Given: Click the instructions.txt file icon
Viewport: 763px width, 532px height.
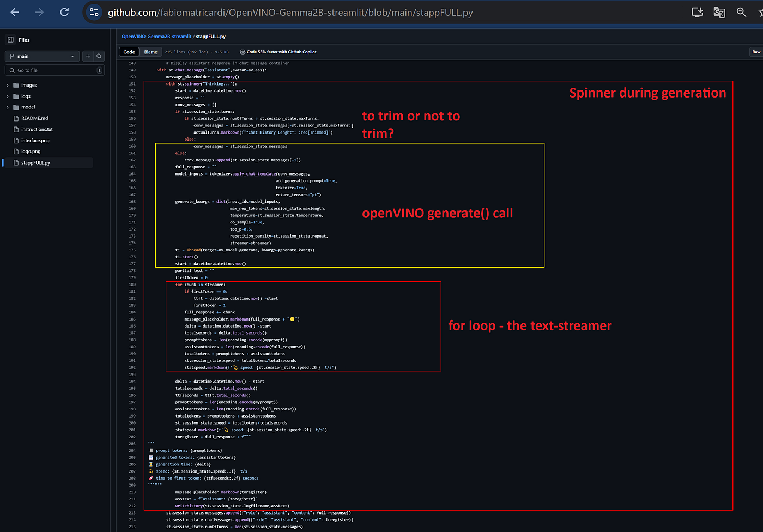Looking at the screenshot, I should 16,129.
